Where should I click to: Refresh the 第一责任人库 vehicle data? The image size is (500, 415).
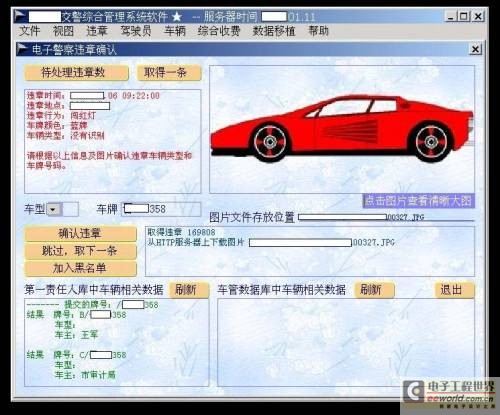tap(189, 290)
